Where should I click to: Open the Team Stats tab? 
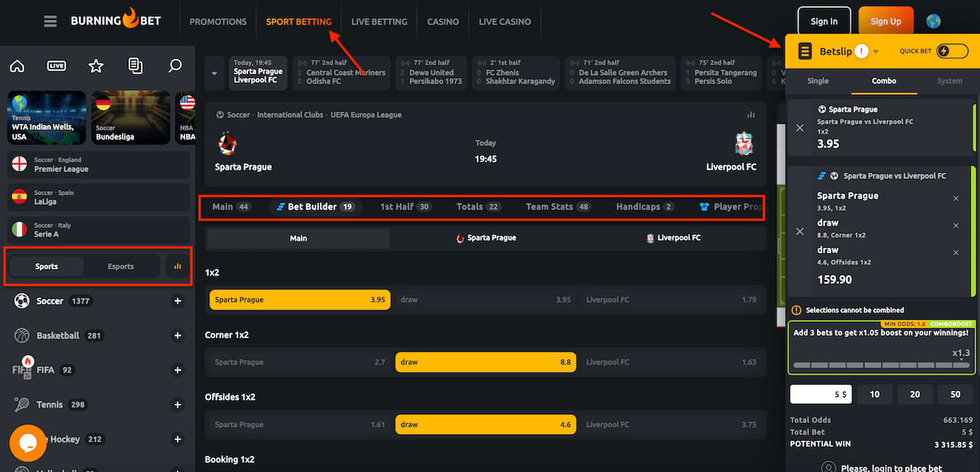(559, 207)
